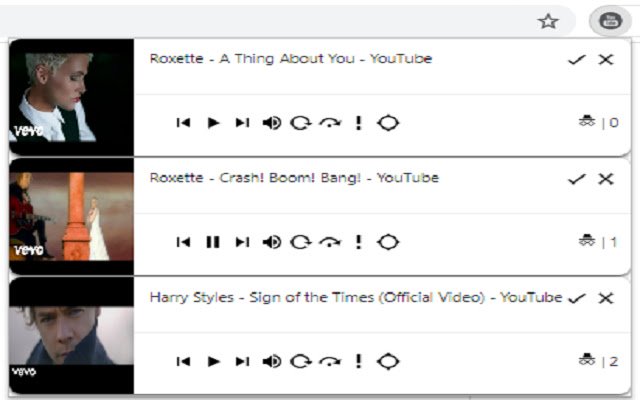Play the Roxette A Thing About You video
Screen dimensions: 640x400
click(x=213, y=122)
